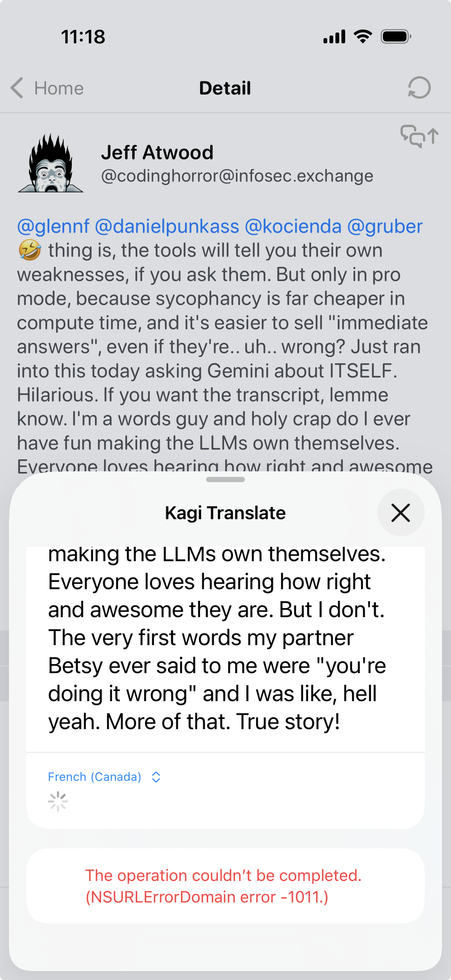Tap the Jeff Atwood display name
This screenshot has width=451, height=980.
[157, 152]
